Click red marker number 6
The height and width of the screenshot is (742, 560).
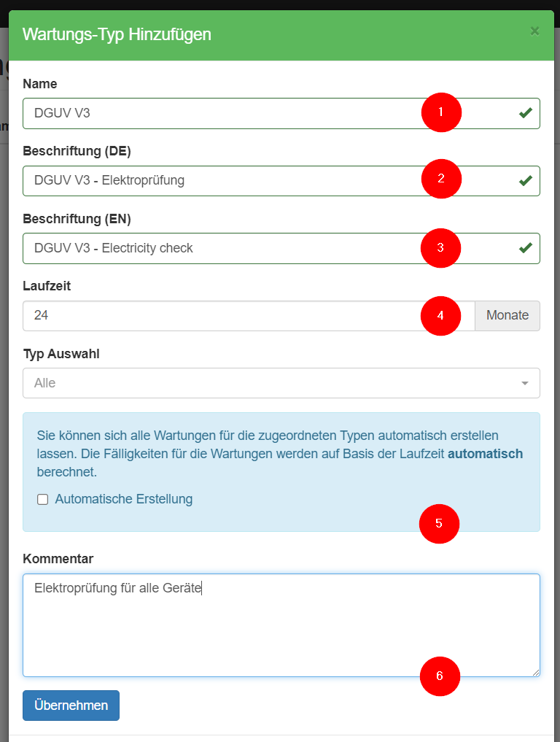[x=440, y=676]
